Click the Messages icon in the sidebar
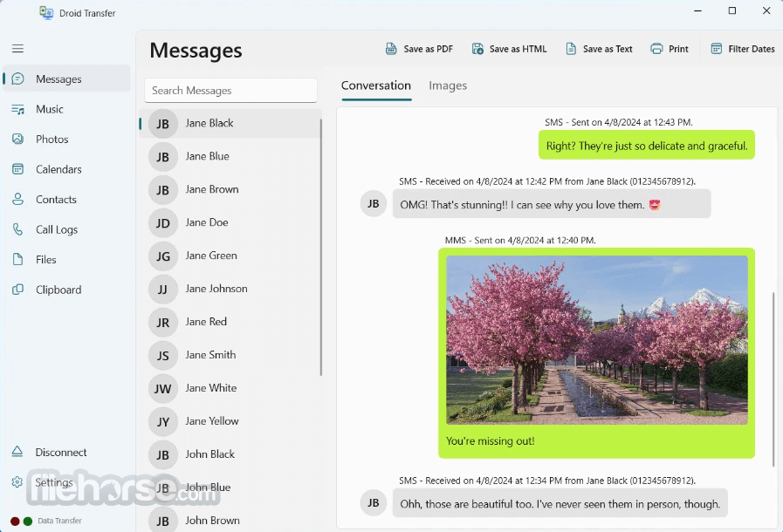Viewport: 783px width, 532px height. coord(18,78)
